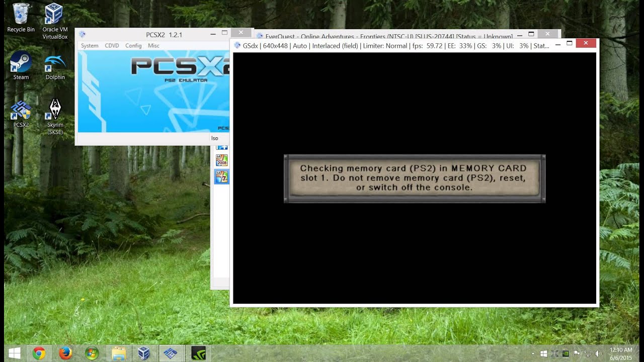Screen dimensions: 644x362
Task: Launch Google Chrome from the taskbar
Action: (39, 353)
